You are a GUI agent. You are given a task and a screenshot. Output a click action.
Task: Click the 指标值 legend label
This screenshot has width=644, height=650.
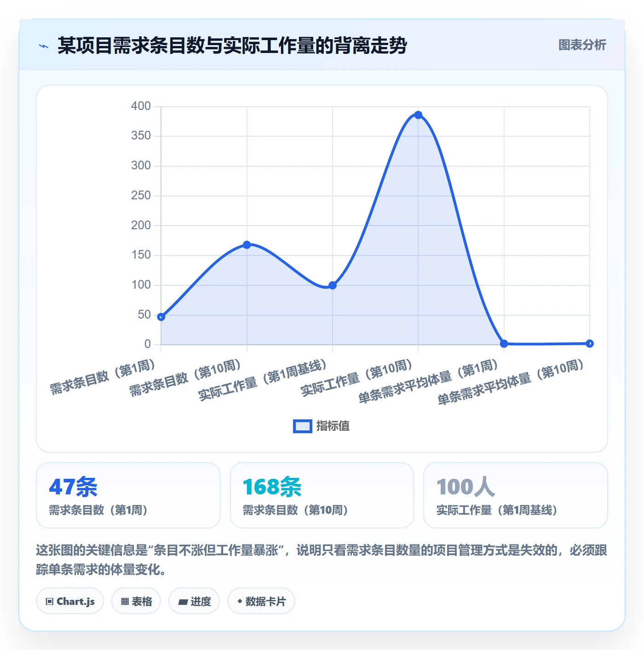333,426
